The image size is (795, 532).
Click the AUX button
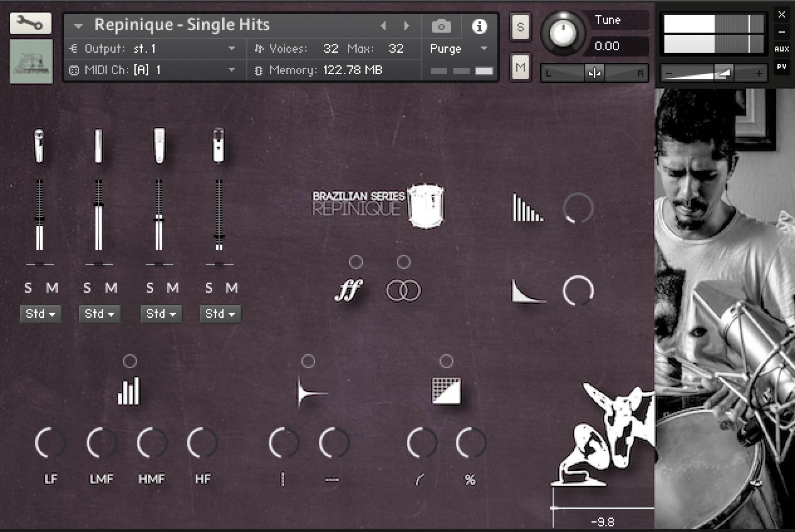point(781,49)
